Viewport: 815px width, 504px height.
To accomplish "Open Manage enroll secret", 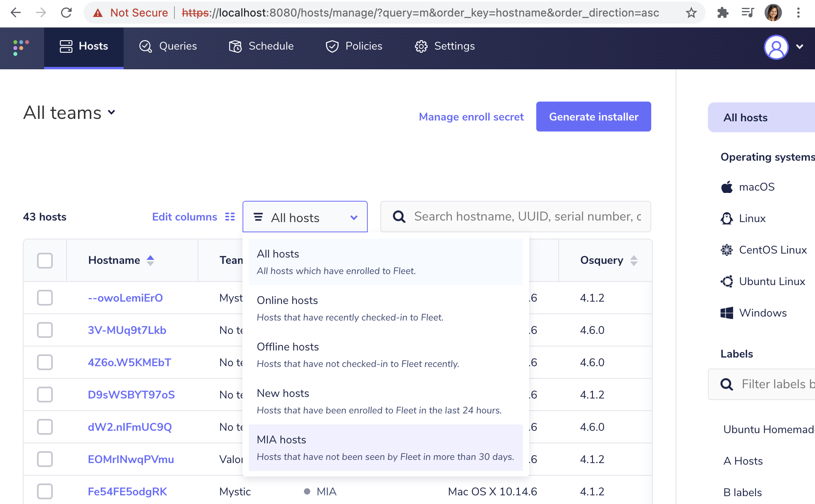I will click(471, 117).
